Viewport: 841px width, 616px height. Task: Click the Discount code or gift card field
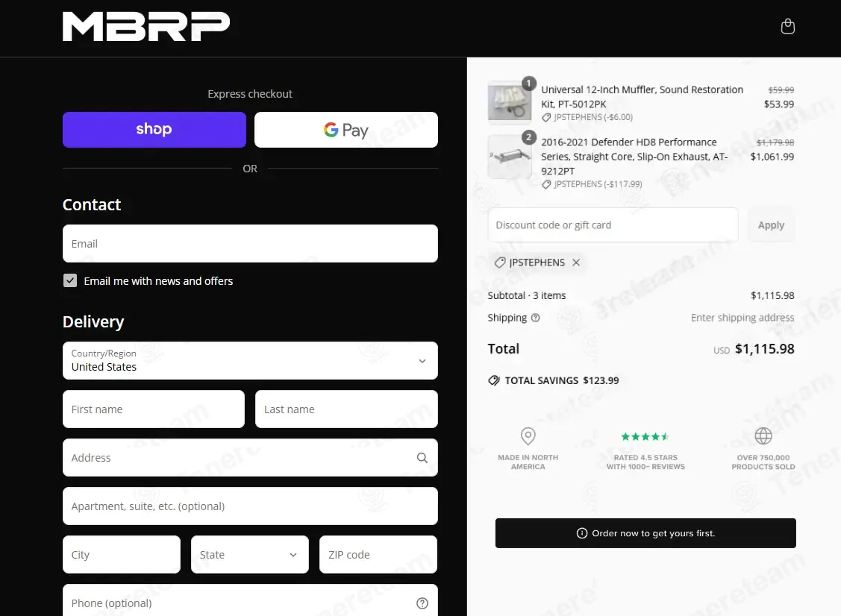pos(613,225)
